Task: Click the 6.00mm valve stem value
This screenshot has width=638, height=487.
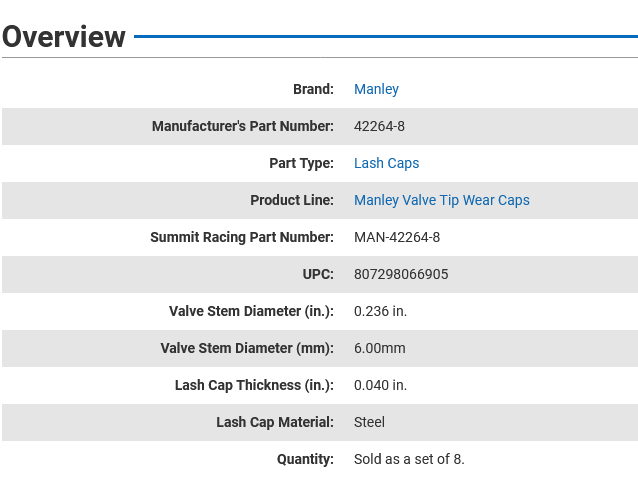Action: (x=379, y=348)
